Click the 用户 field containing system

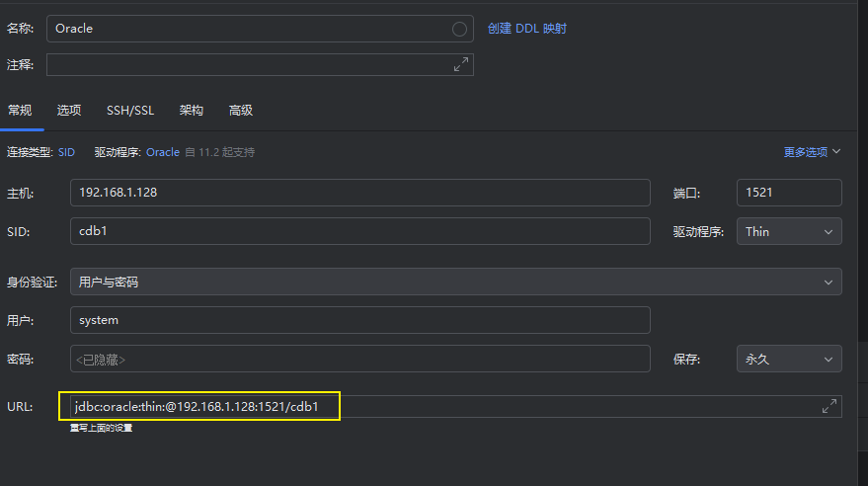click(360, 320)
